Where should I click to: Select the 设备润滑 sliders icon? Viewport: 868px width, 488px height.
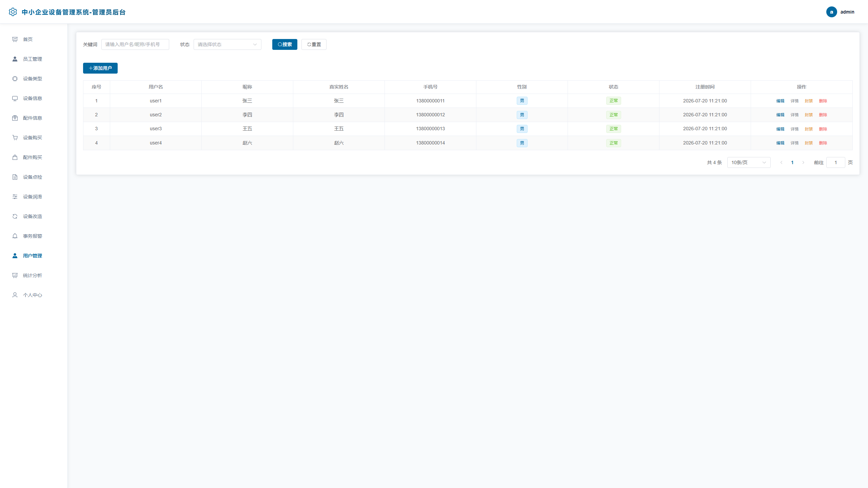[x=15, y=197]
